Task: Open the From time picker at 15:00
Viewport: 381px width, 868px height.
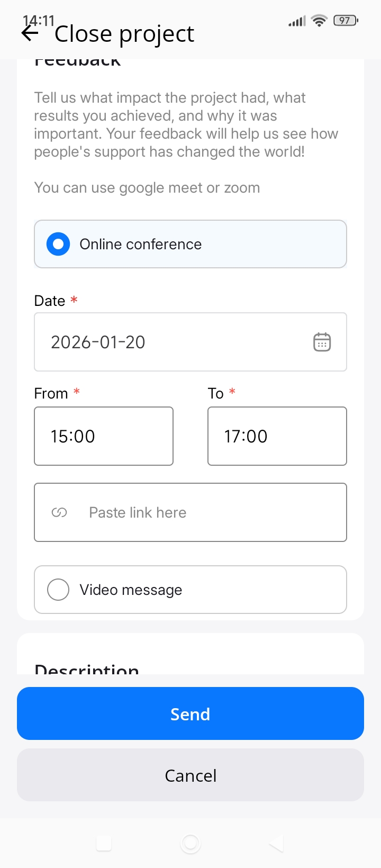Action: click(104, 436)
